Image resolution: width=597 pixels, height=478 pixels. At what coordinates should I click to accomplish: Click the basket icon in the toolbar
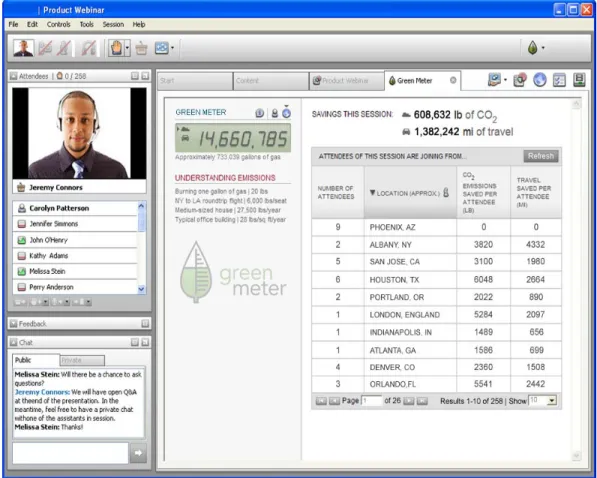pyautogui.click(x=142, y=48)
